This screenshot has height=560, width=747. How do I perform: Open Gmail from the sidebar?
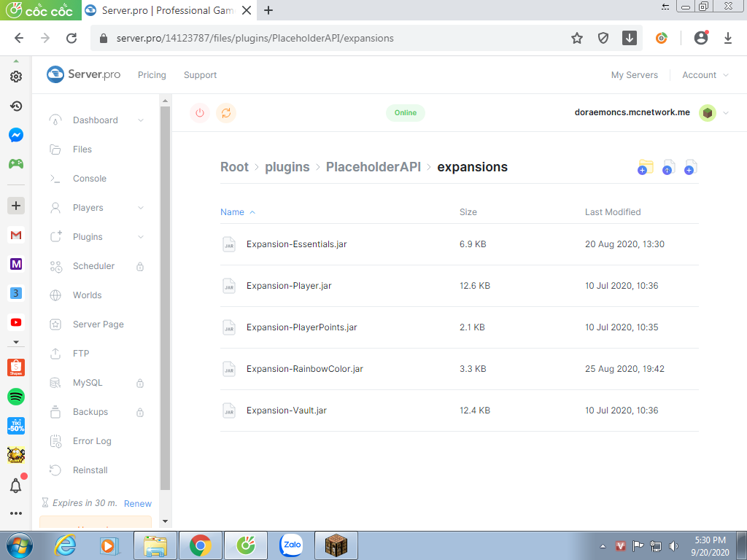click(16, 235)
